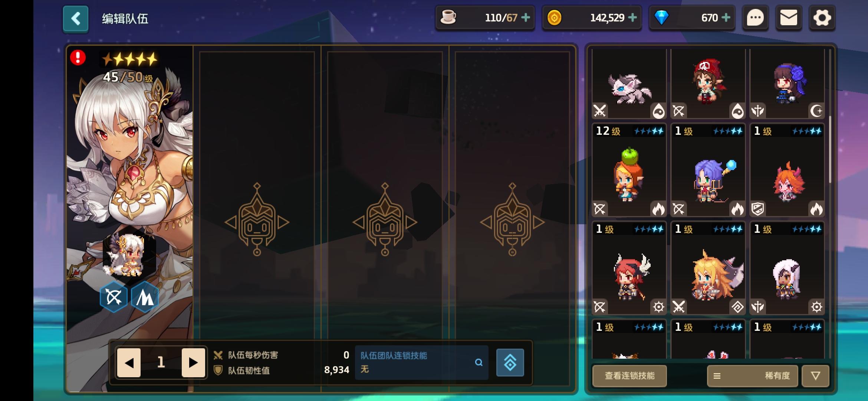Screen dimensions: 868x401
Task: Tap the red exclamation alert badge
Action: click(78, 58)
